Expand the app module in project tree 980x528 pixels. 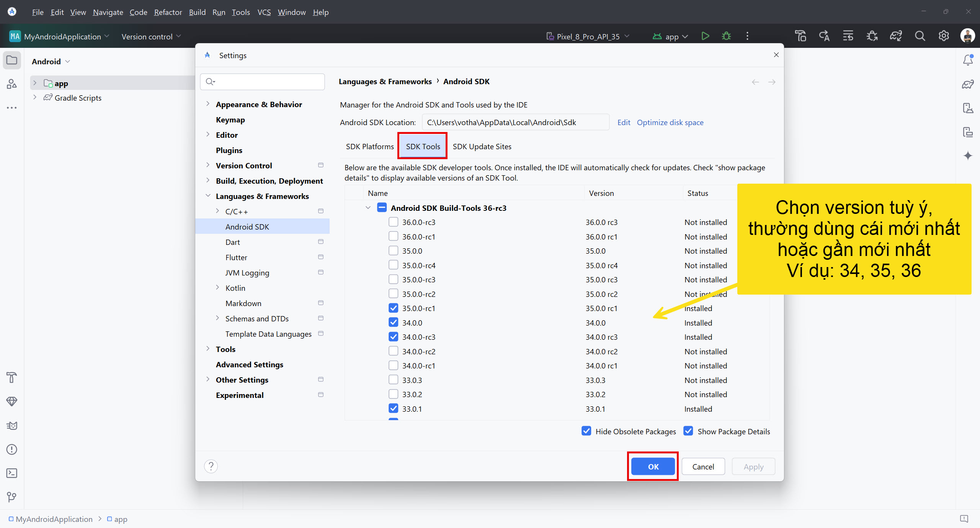pos(35,83)
